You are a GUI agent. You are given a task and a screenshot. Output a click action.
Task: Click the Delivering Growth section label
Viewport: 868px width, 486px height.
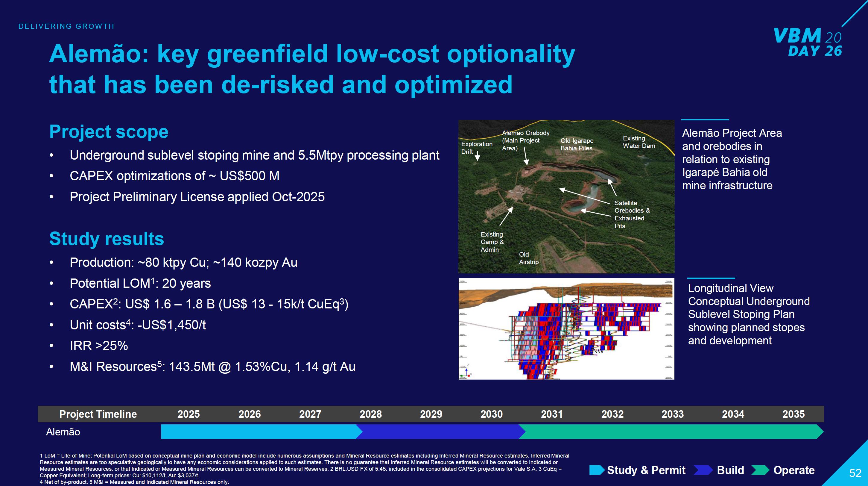(x=66, y=26)
